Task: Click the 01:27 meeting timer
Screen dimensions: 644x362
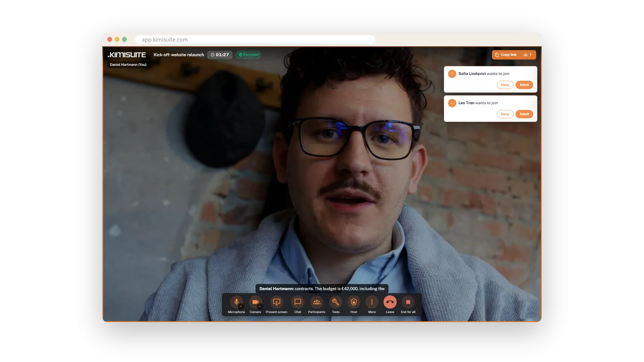Action: coord(220,55)
